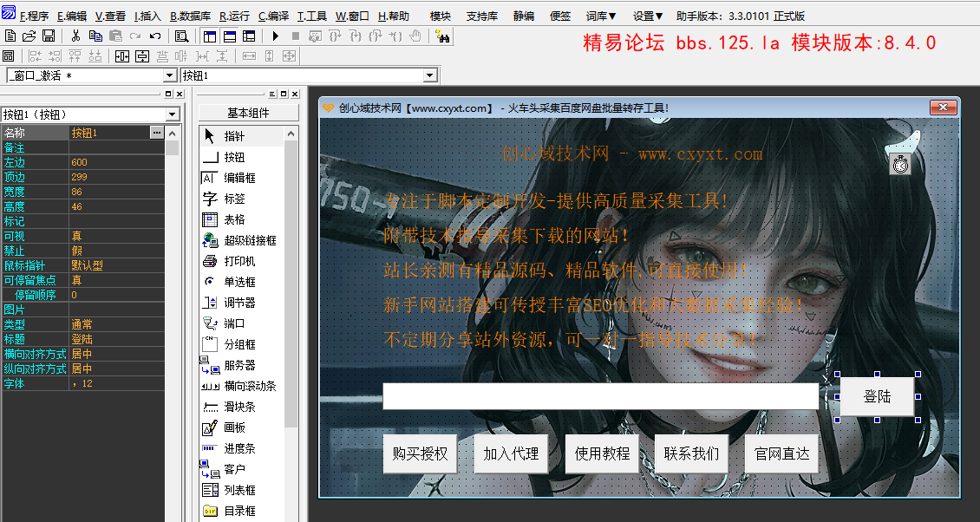Open the C.编译 menu
980x522 pixels.
coord(274,16)
